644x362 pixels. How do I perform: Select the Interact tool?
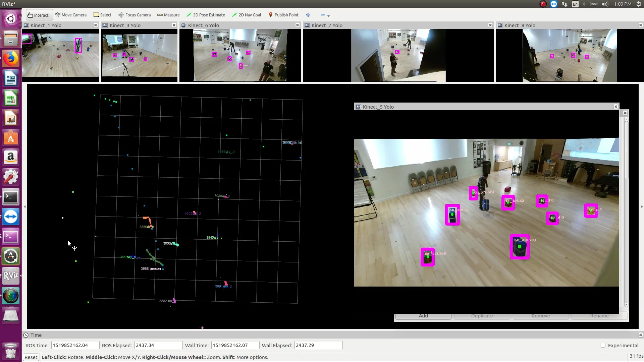38,15
